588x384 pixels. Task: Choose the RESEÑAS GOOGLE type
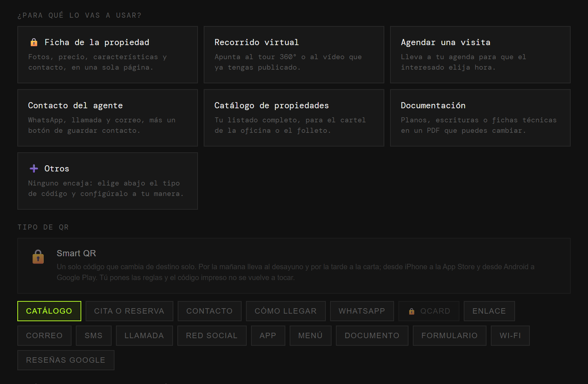[66, 360]
